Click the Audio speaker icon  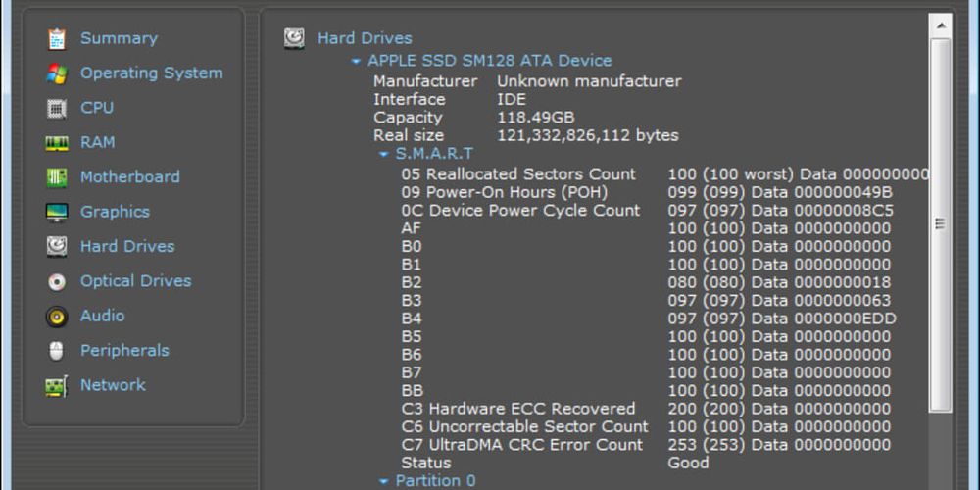[56, 317]
